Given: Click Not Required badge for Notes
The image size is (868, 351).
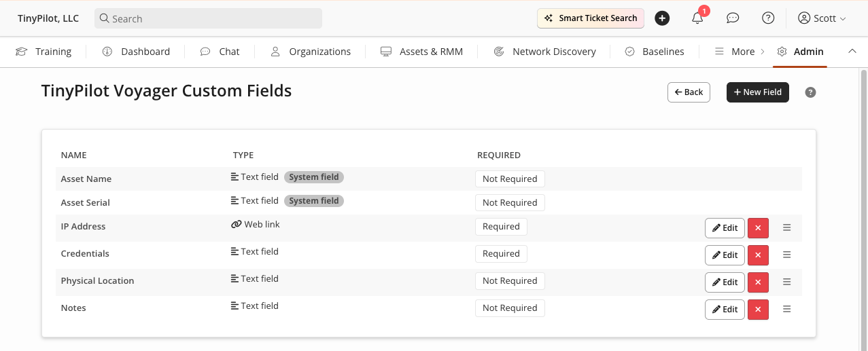Looking at the screenshot, I should 510,308.
